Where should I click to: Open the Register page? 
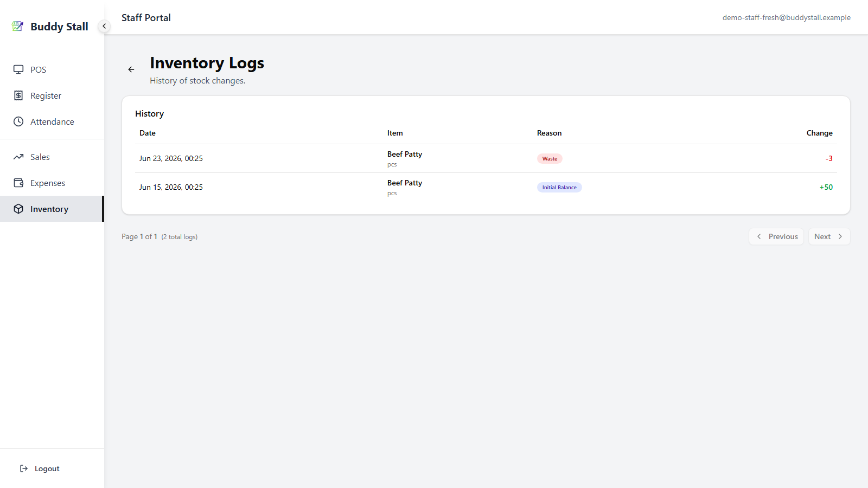click(x=52, y=95)
